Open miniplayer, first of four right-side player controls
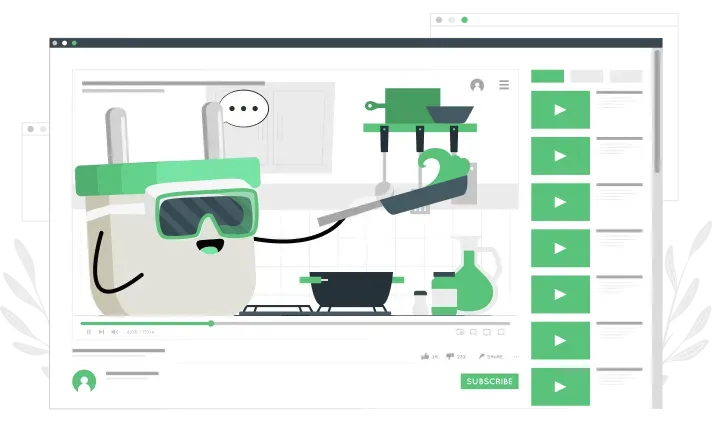The width and height of the screenshot is (712, 436). (460, 332)
